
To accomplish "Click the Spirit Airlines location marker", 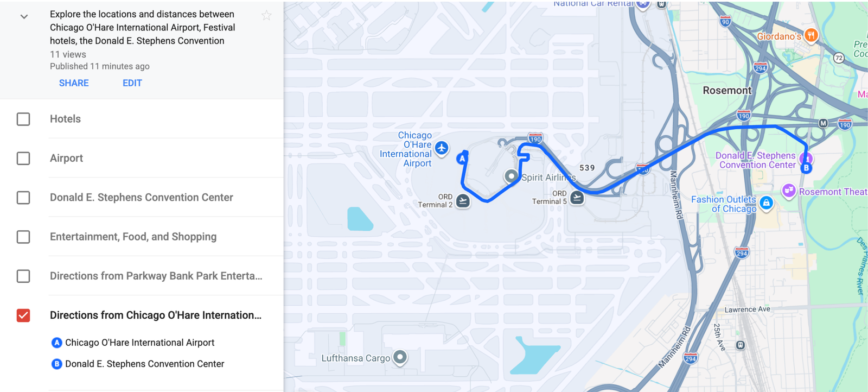I will tap(511, 176).
